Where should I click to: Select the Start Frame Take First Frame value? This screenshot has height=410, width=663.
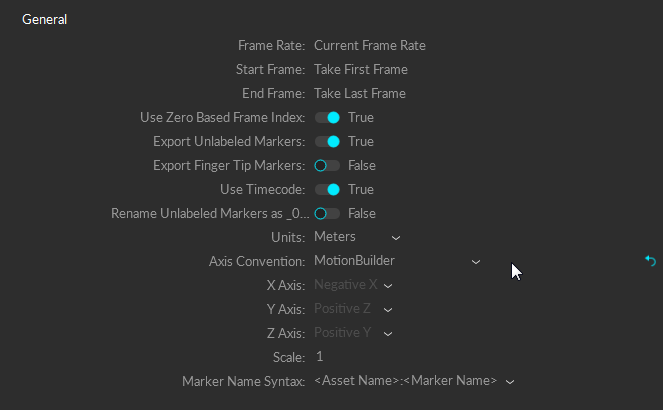[x=361, y=70]
